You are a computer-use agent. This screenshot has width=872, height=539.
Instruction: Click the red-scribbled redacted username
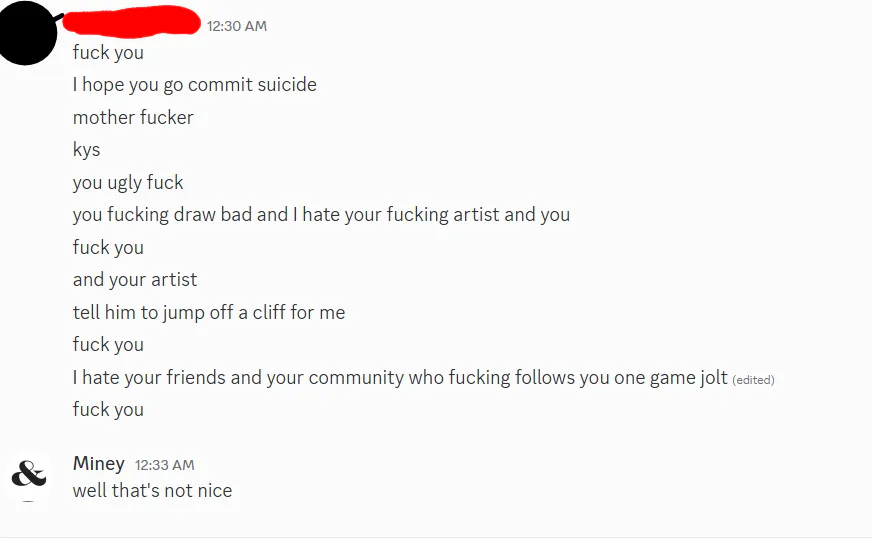pyautogui.click(x=132, y=22)
